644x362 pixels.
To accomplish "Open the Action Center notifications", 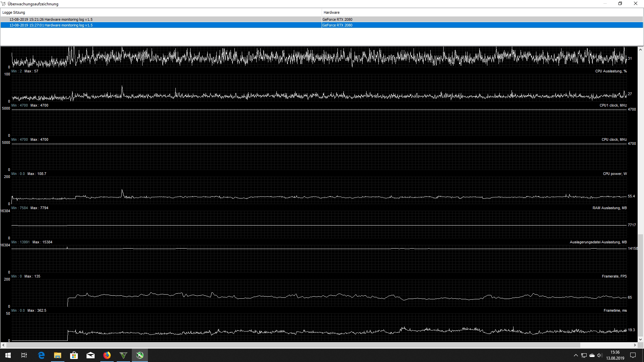I will [x=633, y=355].
